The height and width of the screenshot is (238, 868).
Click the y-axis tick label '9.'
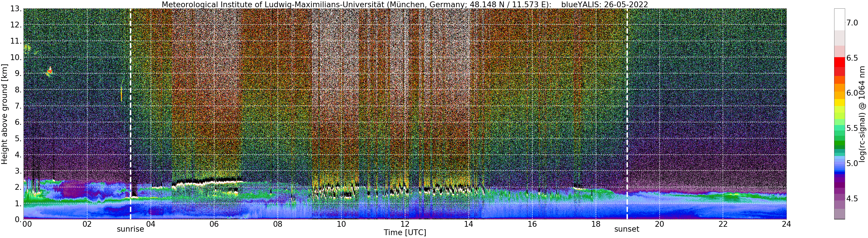(18, 73)
